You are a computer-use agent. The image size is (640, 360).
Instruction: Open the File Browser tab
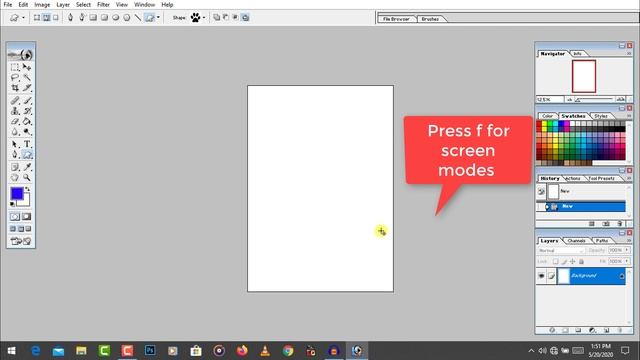396,19
